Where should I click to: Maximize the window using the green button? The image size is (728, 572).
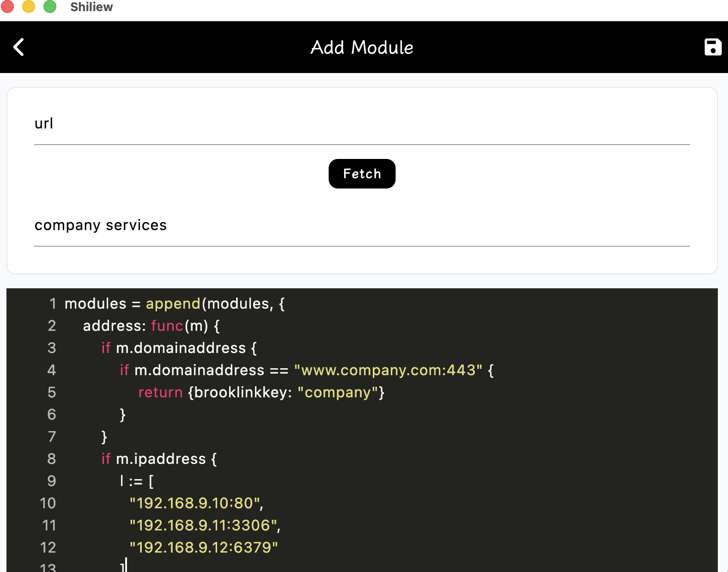pos(50,6)
